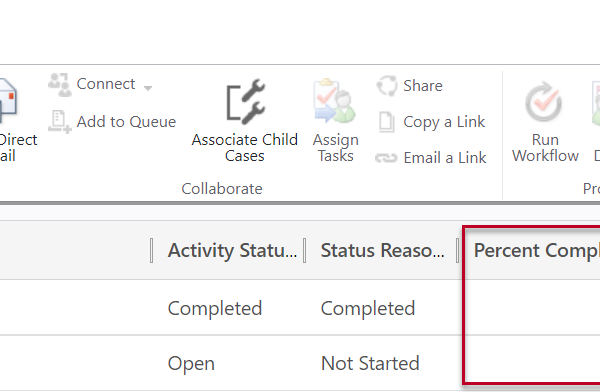Click column divider after Status Reason
Viewport: 600px width, 392px height.
coord(458,251)
